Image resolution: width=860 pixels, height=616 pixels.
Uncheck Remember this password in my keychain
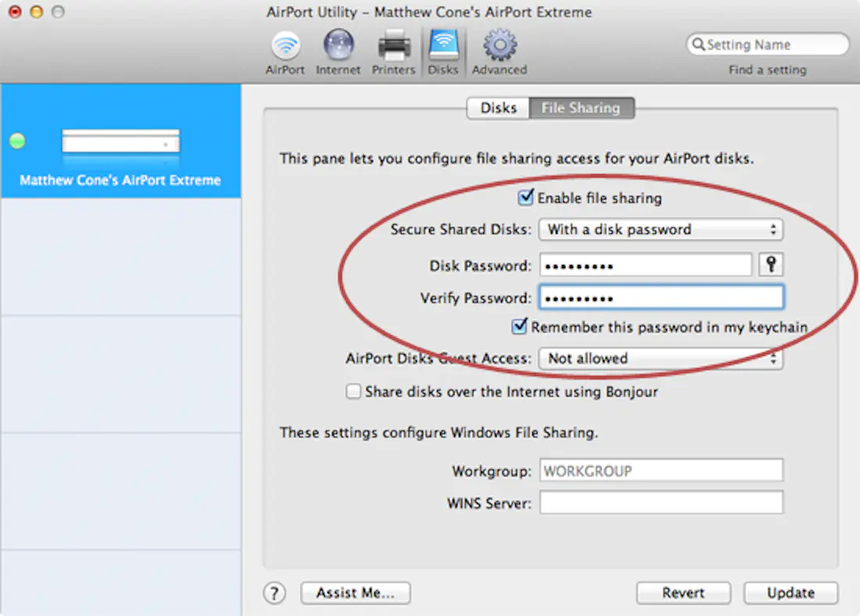click(x=519, y=327)
